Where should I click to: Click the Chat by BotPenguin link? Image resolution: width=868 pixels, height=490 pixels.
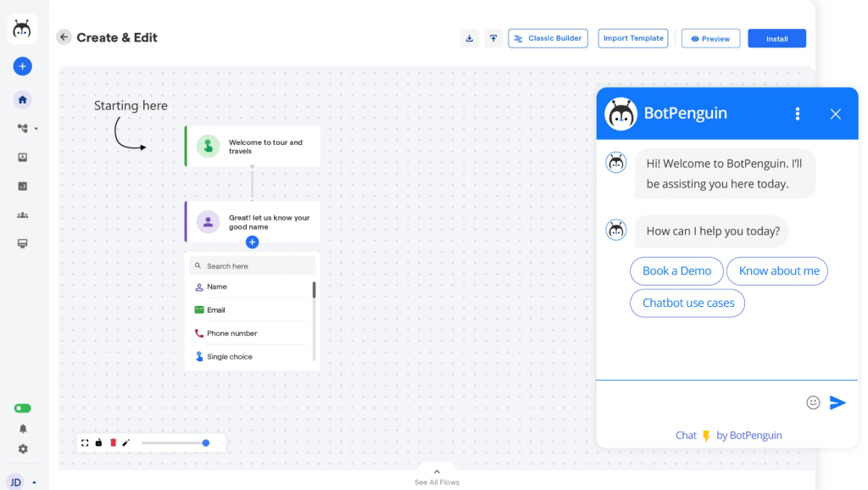728,435
